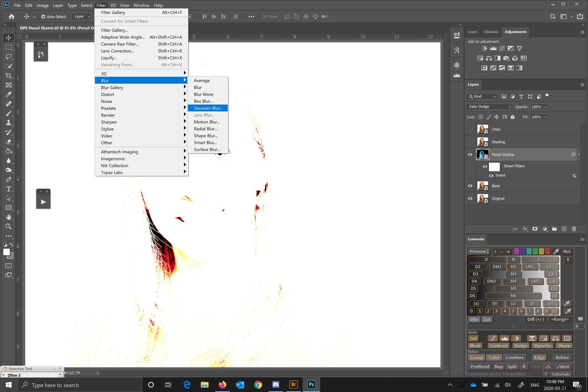Select the Move tool
This screenshot has height=392, width=588.
pos(9,38)
